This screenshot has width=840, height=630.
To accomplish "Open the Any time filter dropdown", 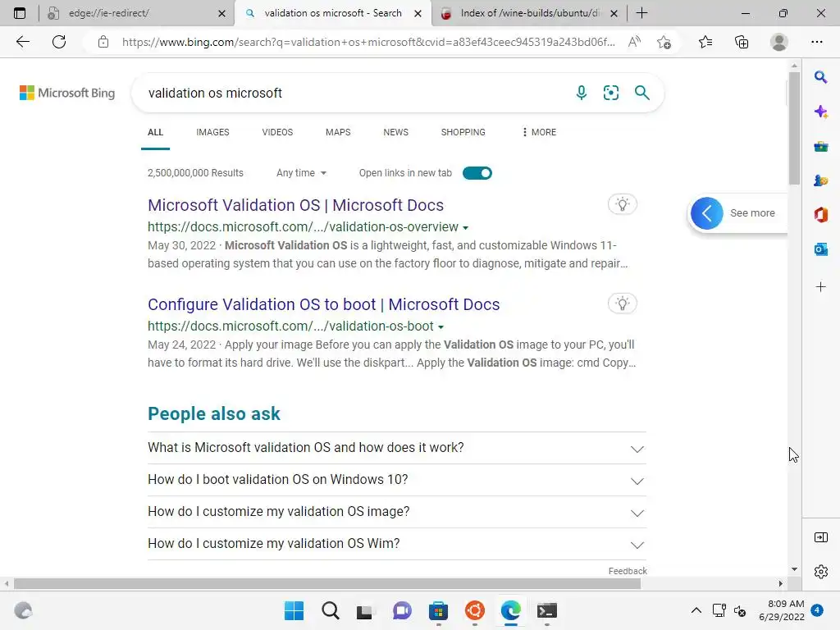I will [x=301, y=173].
